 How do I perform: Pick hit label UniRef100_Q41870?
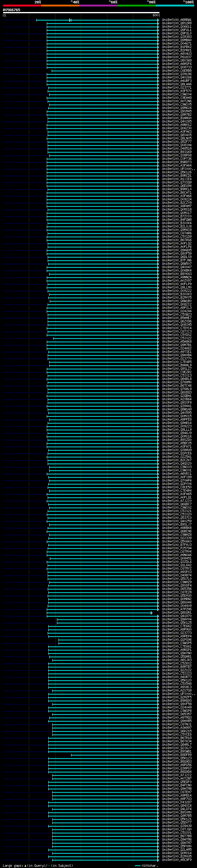pyautogui.click(x=176, y=616)
